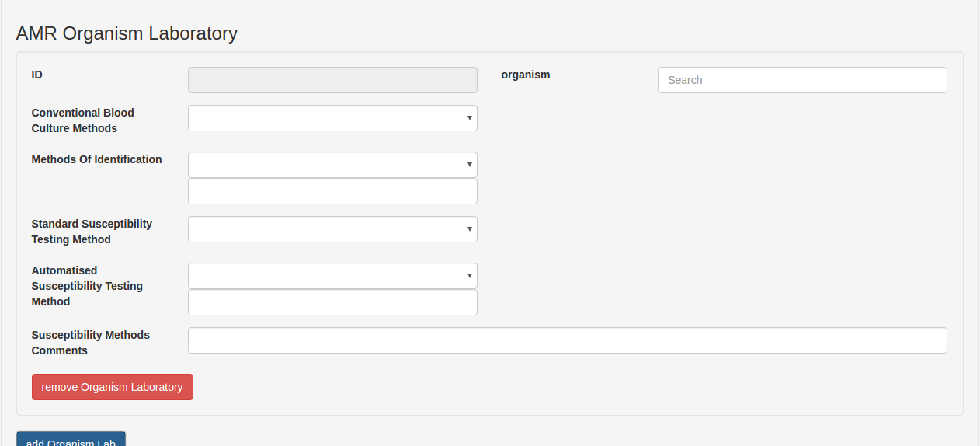Select the Methods Of Identification label text
The width and height of the screenshot is (980, 446).
coord(97,159)
